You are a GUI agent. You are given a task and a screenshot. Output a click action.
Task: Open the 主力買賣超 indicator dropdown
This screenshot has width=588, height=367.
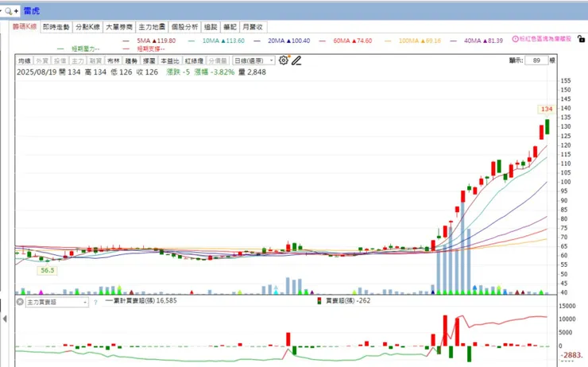pyautogui.click(x=57, y=302)
